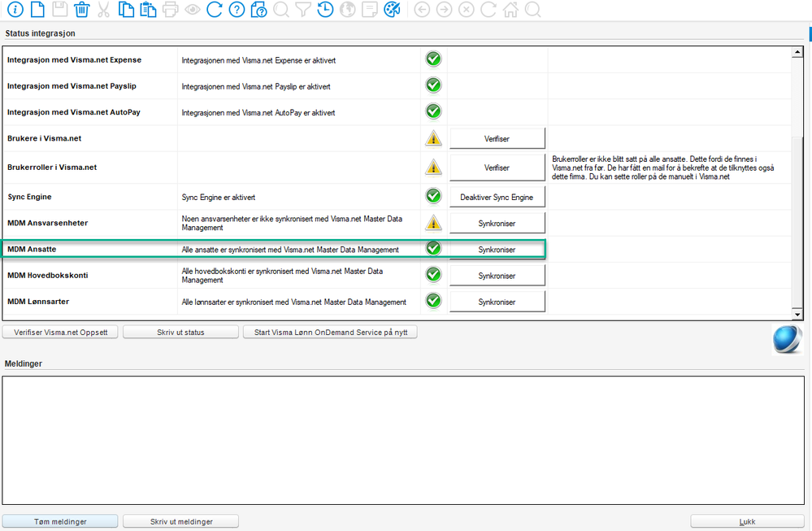The image size is (812, 531).
Task: Select the MDM Ansatte row label
Action: coord(32,249)
